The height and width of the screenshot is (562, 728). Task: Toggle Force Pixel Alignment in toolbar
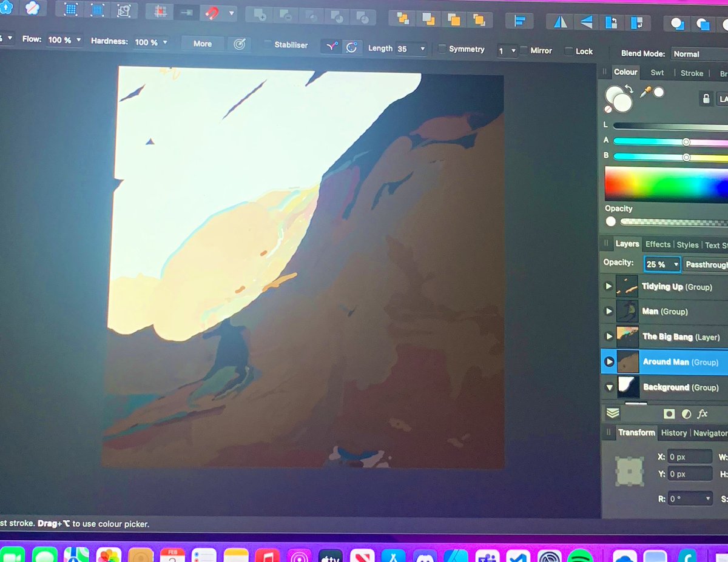pyautogui.click(x=161, y=12)
